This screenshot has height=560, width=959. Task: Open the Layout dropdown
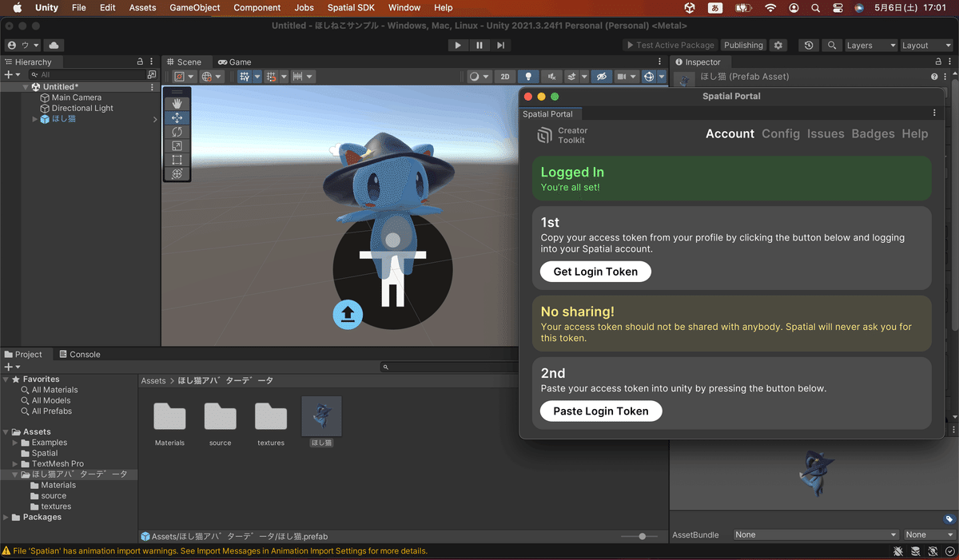click(x=927, y=46)
